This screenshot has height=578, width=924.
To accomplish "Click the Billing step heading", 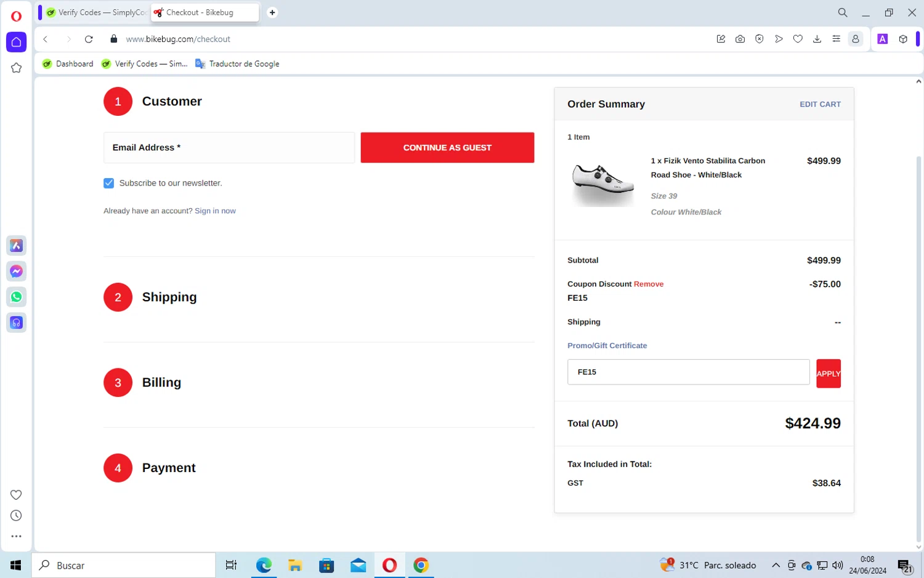I will (161, 382).
